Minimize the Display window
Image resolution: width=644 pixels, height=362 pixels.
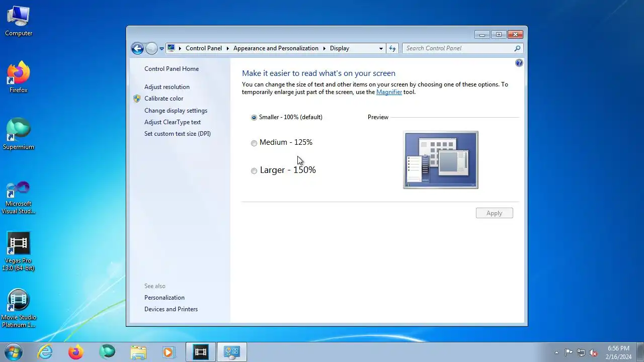coord(482,35)
